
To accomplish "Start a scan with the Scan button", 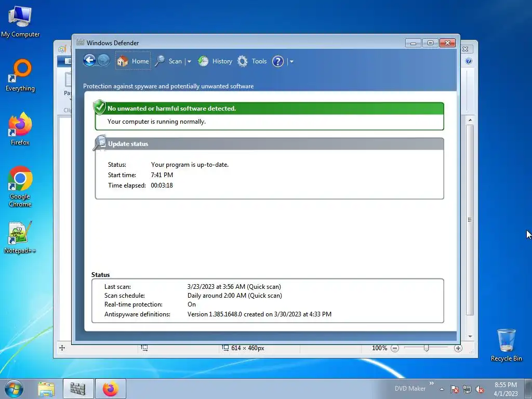I will [169, 61].
